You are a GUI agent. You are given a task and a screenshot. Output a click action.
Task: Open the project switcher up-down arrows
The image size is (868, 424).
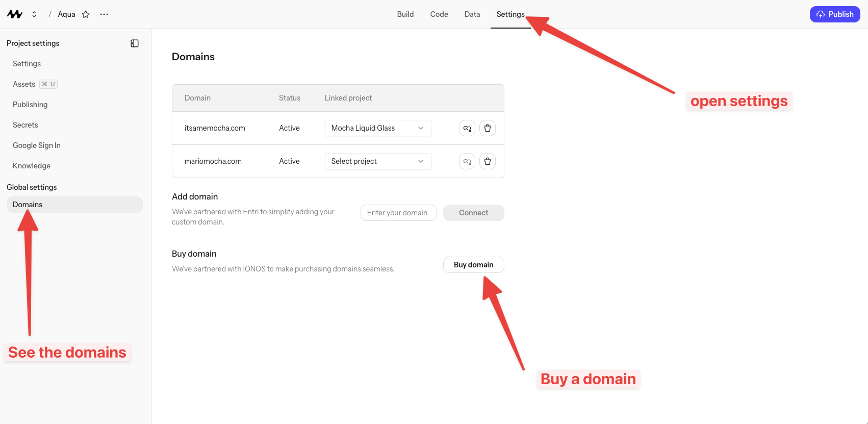(34, 14)
